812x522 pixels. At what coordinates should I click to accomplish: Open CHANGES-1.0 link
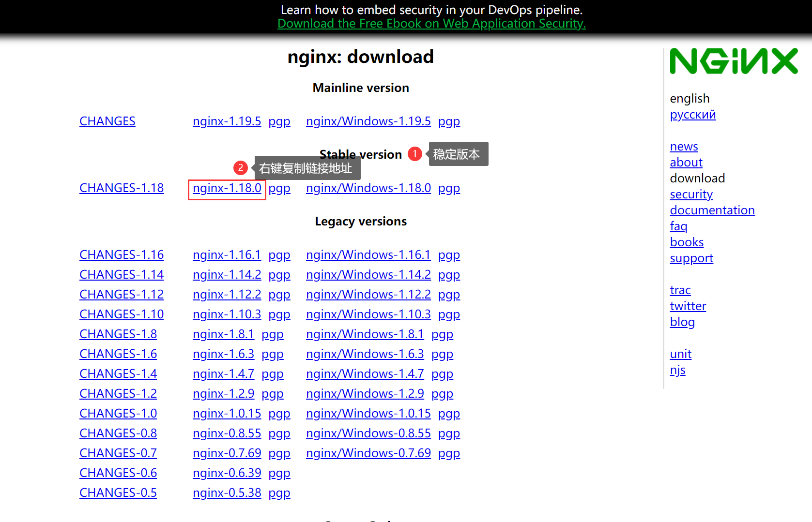coord(118,413)
